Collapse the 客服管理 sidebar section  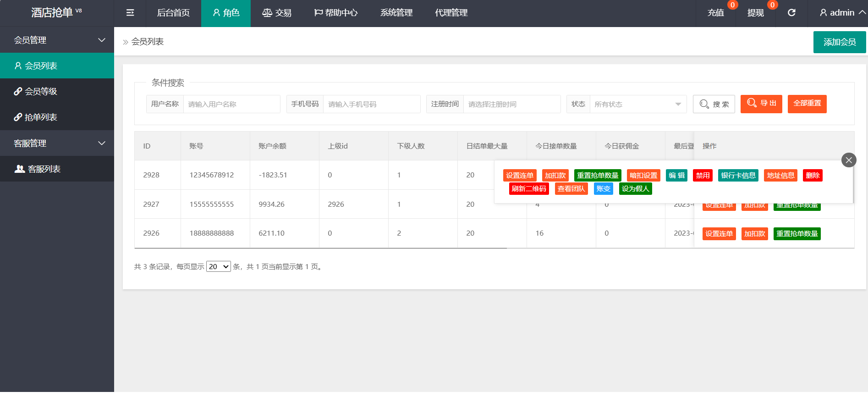point(102,143)
